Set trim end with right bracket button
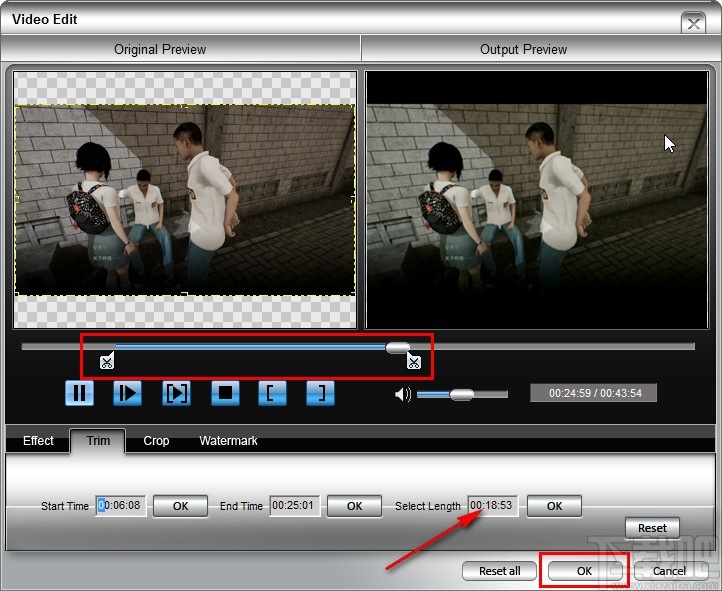The image size is (722, 591). tap(320, 393)
